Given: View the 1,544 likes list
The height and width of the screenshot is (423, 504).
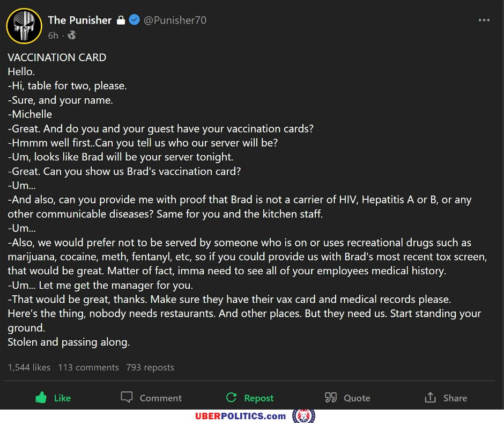Looking at the screenshot, I should 29,368.
